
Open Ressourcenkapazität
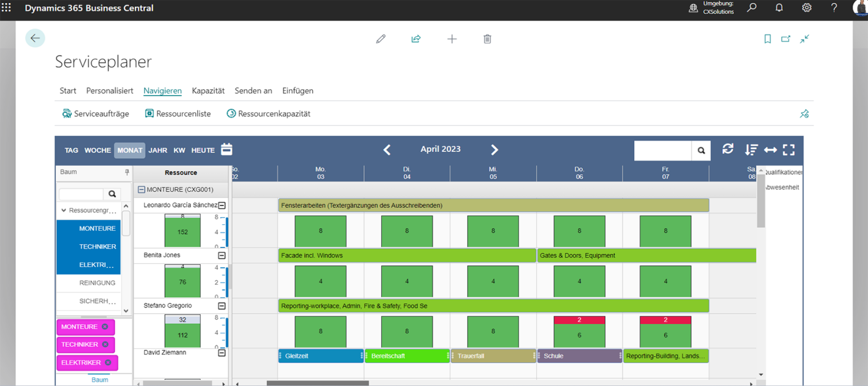(x=268, y=114)
